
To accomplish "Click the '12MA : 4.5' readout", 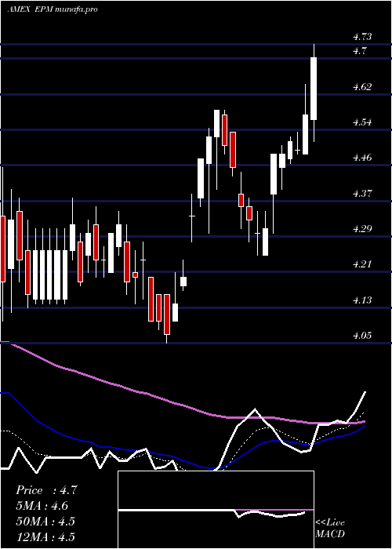I will (x=45, y=536).
